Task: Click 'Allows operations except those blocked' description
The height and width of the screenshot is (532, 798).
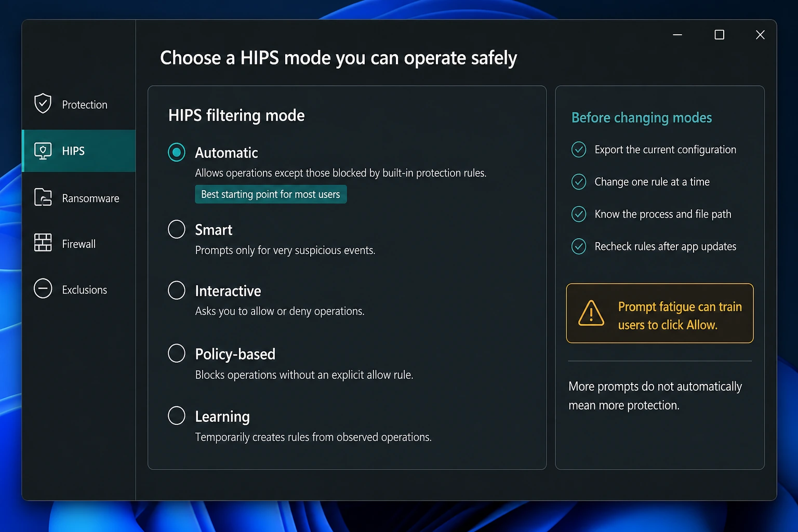Action: pos(341,173)
